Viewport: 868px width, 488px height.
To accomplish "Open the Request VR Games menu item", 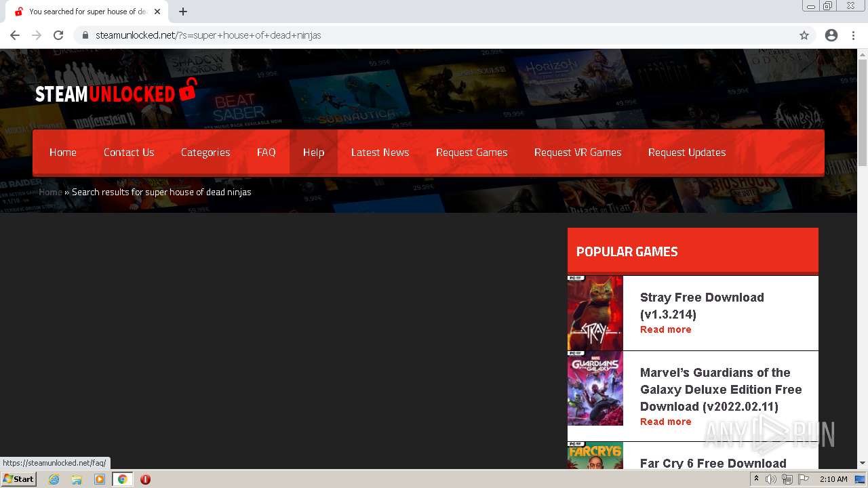I will tap(578, 152).
